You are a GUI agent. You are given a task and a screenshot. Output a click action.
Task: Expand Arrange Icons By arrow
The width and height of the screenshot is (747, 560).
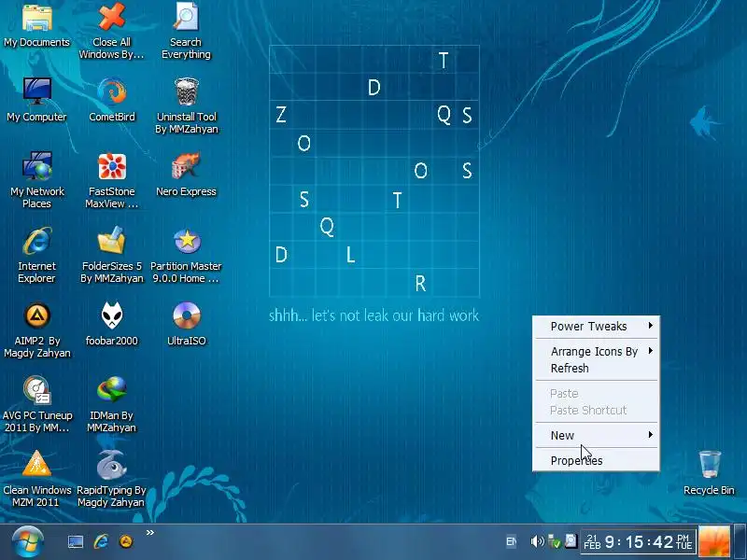coord(650,351)
